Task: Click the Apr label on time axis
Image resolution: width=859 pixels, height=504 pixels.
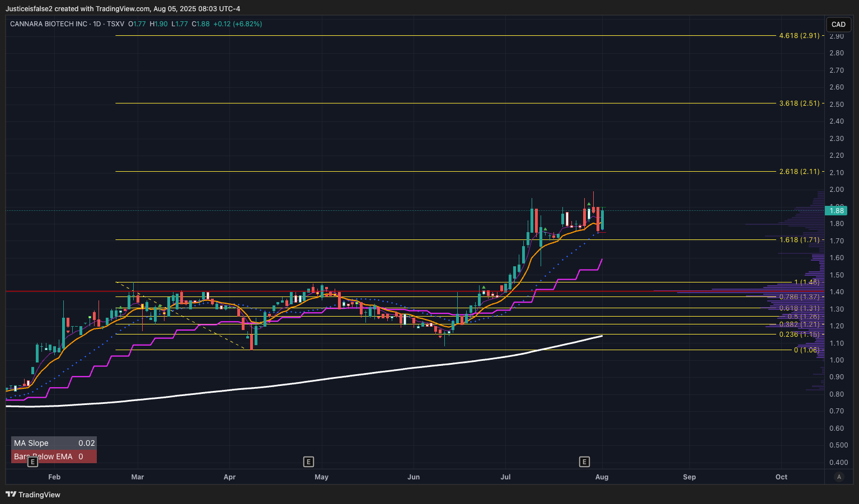Action: (x=229, y=477)
